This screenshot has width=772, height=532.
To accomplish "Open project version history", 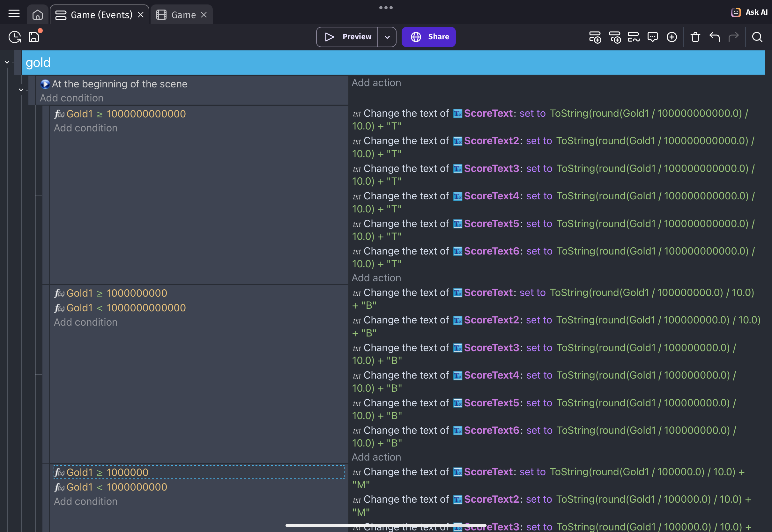I will tap(15, 37).
